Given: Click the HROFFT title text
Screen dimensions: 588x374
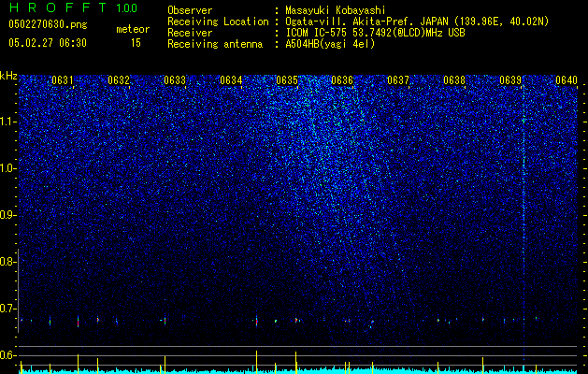Looking at the screenshot, I should (x=58, y=7).
